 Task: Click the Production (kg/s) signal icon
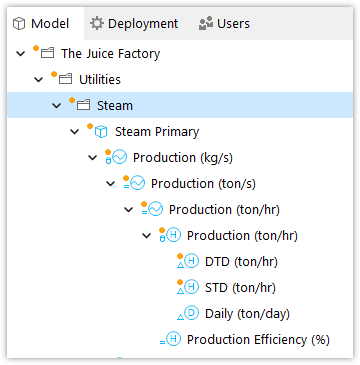(120, 157)
